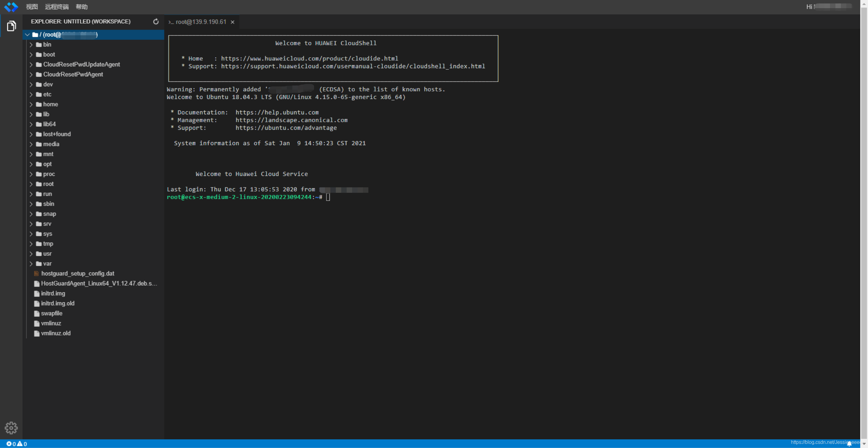
Task: Click the error count icon in status bar
Action: click(9, 443)
